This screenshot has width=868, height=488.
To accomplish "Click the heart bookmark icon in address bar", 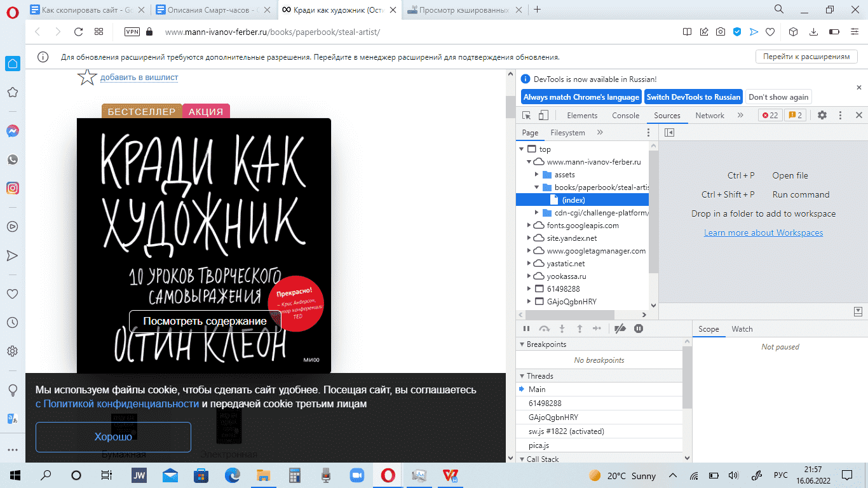I will click(x=770, y=32).
